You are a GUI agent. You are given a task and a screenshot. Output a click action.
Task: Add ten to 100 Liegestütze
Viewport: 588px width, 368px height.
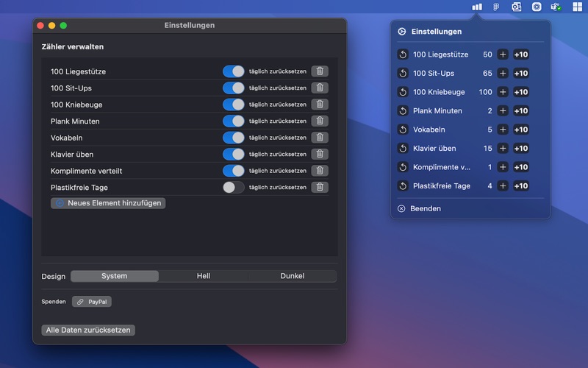click(521, 54)
